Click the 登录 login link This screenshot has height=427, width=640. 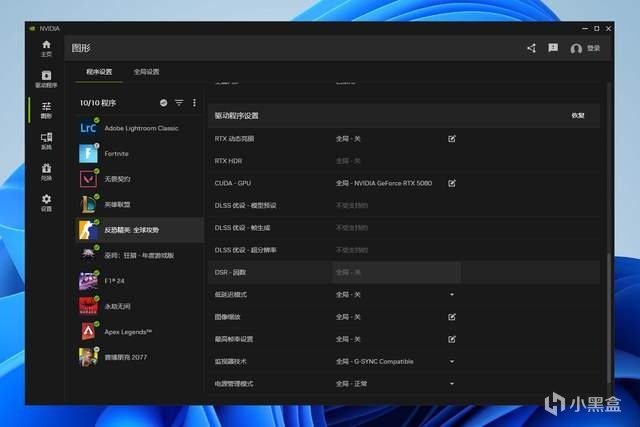tap(593, 48)
